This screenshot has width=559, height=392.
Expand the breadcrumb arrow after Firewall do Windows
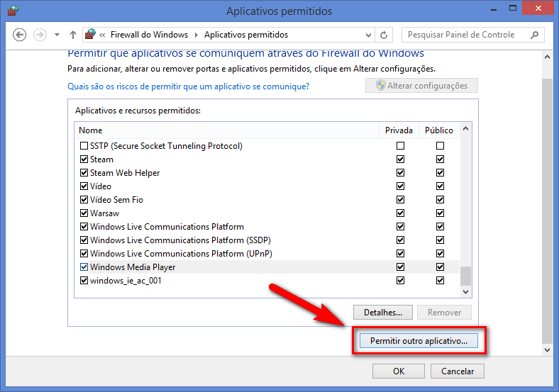click(x=196, y=35)
